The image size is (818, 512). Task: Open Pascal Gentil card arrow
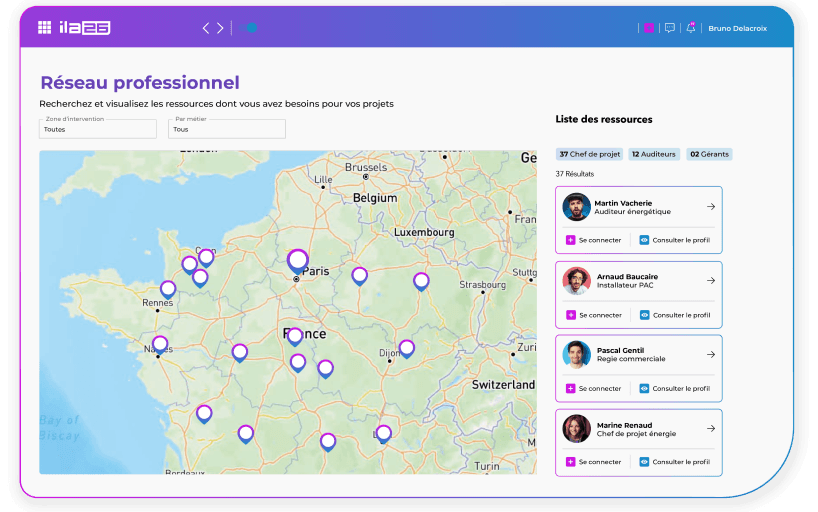[711, 354]
